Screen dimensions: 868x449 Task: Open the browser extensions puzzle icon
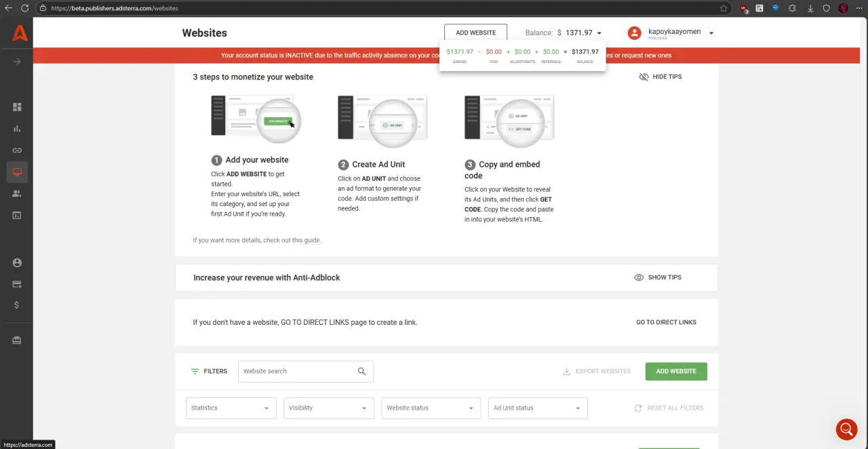click(793, 8)
